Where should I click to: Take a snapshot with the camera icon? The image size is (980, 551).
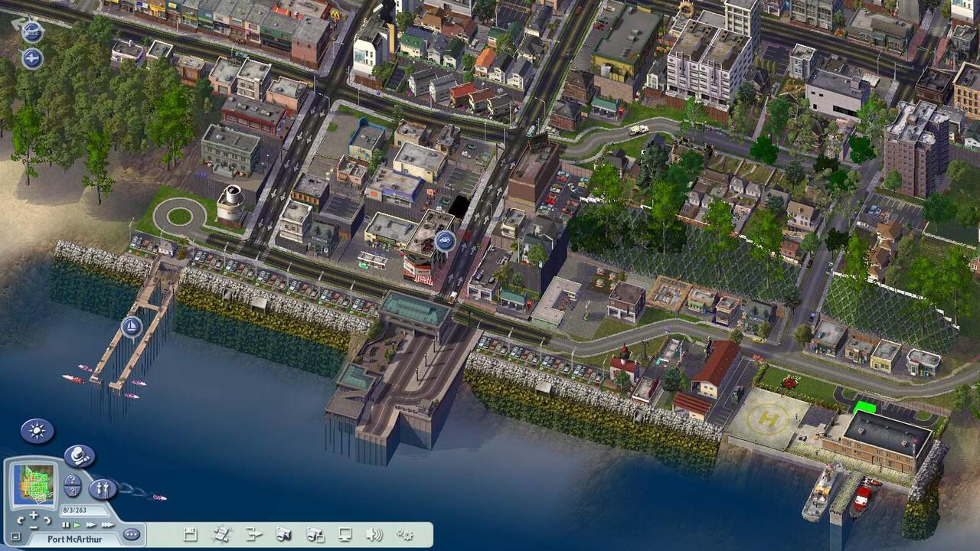[x=284, y=534]
